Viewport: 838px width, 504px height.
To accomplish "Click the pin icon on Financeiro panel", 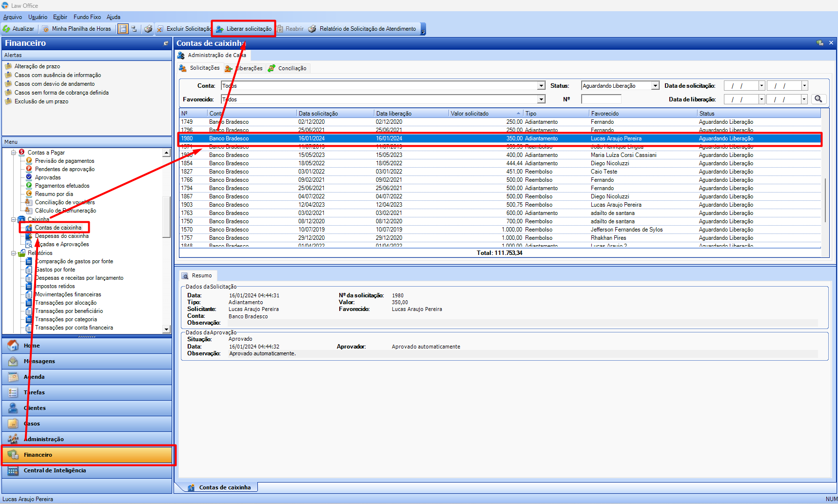I will (166, 43).
